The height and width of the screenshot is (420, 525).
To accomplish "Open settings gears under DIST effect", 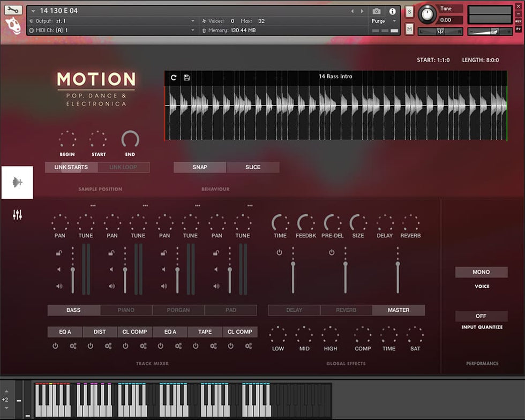I will pyautogui.click(x=108, y=346).
